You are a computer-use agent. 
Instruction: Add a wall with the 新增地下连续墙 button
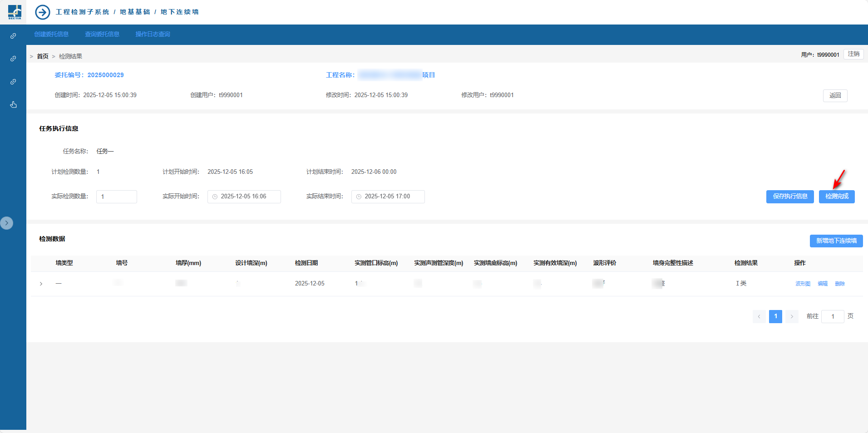click(x=836, y=241)
